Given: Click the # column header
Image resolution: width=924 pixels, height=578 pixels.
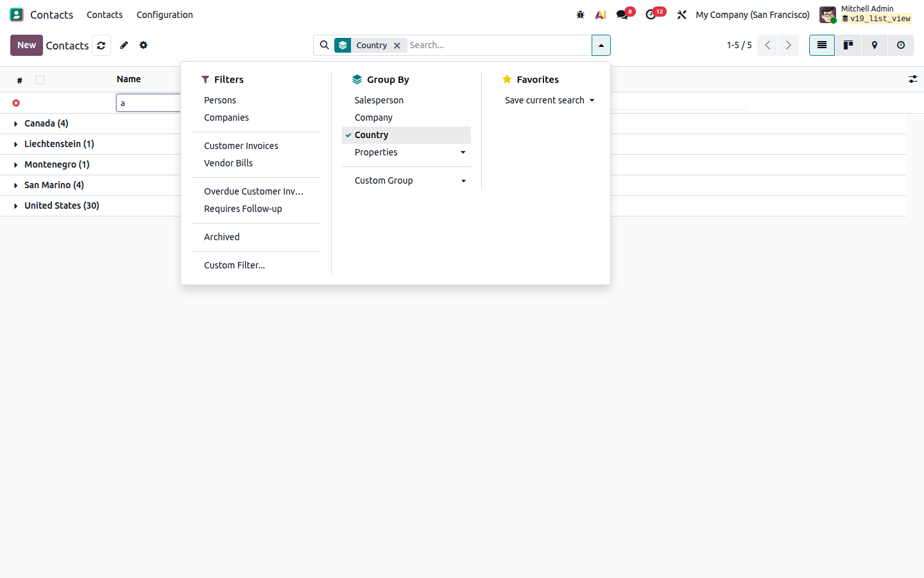Looking at the screenshot, I should [20, 80].
